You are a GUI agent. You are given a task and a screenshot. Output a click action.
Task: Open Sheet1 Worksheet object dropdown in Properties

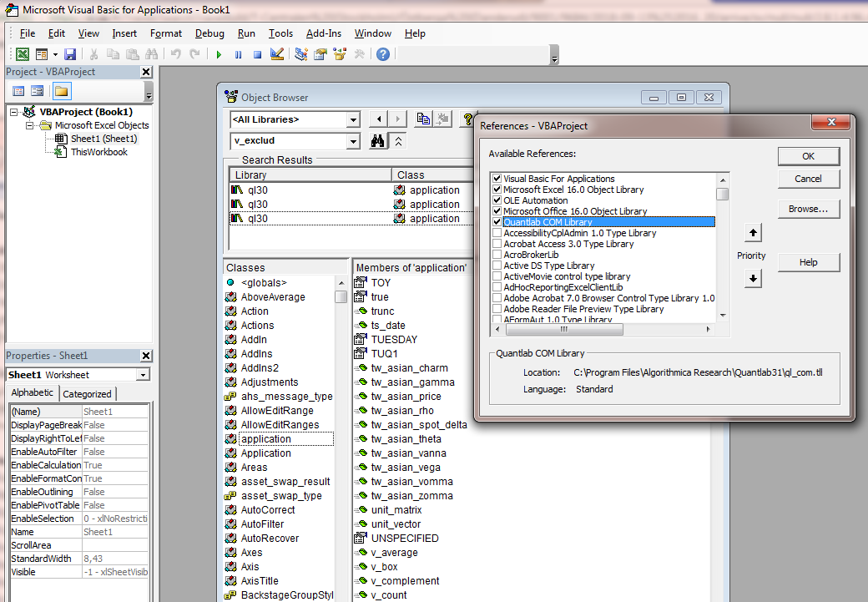coord(143,375)
